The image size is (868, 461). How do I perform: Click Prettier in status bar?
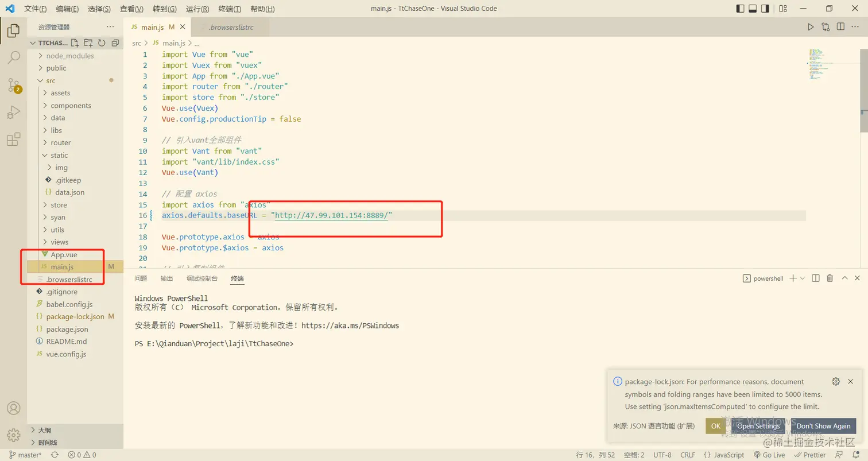pos(810,455)
